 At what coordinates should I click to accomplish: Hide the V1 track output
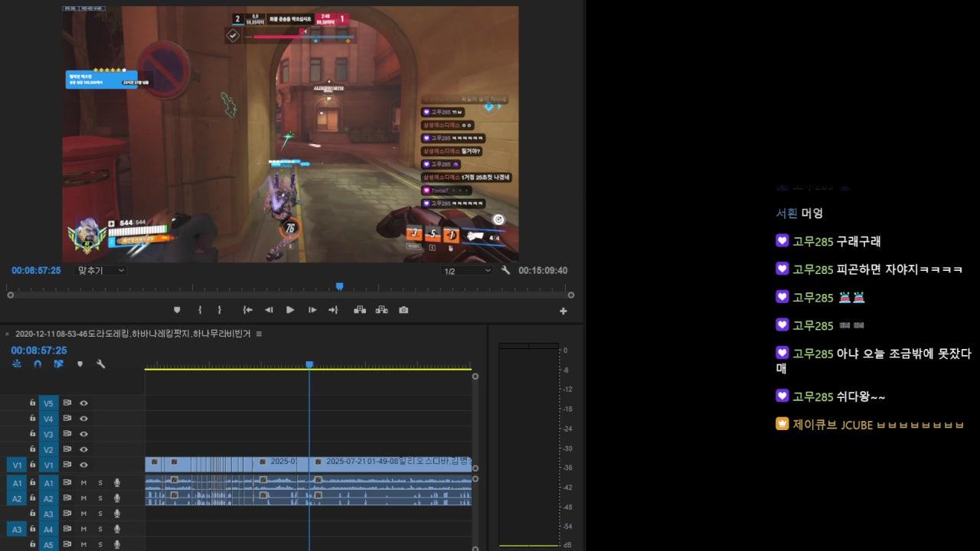83,465
